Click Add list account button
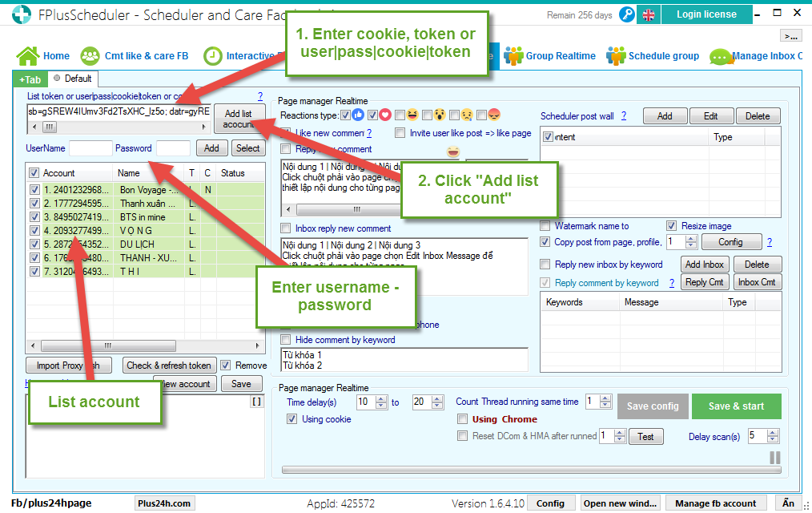 click(x=238, y=119)
